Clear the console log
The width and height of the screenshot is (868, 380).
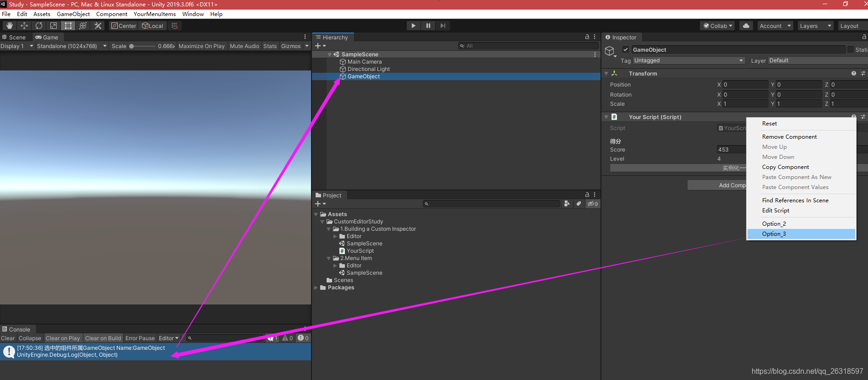pyautogui.click(x=8, y=338)
